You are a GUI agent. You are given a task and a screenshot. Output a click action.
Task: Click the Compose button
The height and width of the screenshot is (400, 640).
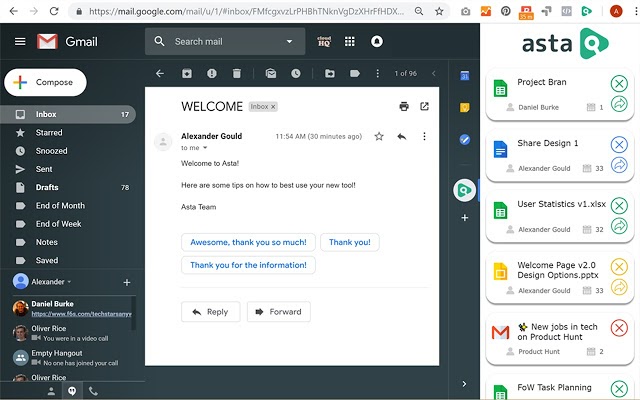coord(45,82)
